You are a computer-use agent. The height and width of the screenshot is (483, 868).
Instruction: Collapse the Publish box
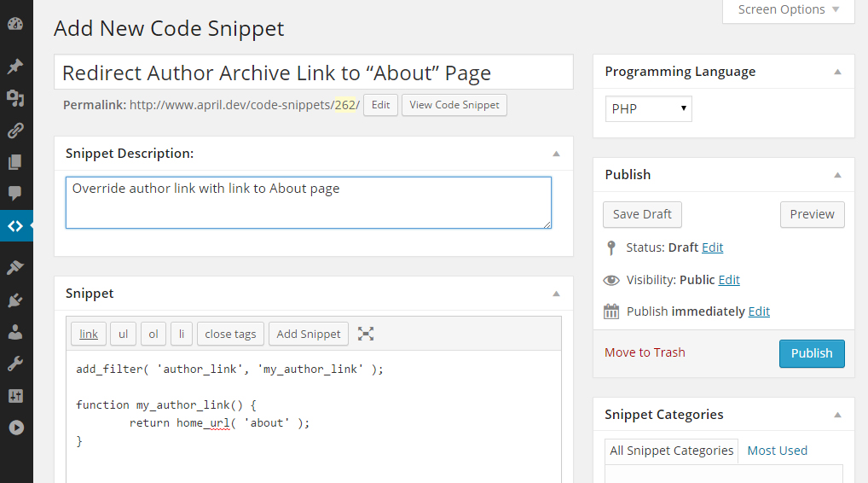(837, 175)
